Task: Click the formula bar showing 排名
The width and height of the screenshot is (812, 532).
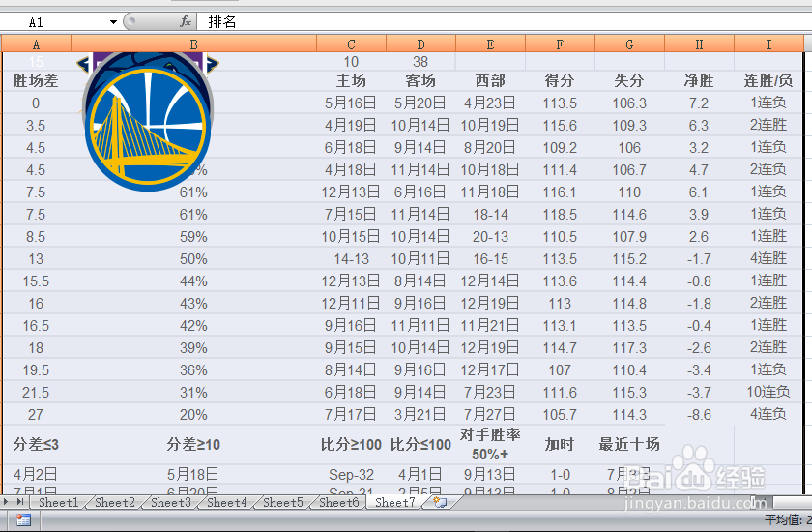Action: [x=503, y=21]
